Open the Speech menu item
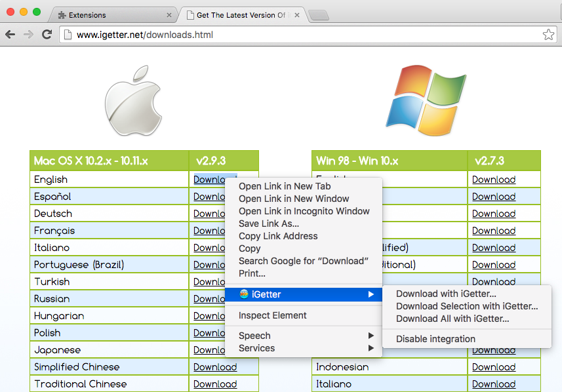 tap(304, 336)
